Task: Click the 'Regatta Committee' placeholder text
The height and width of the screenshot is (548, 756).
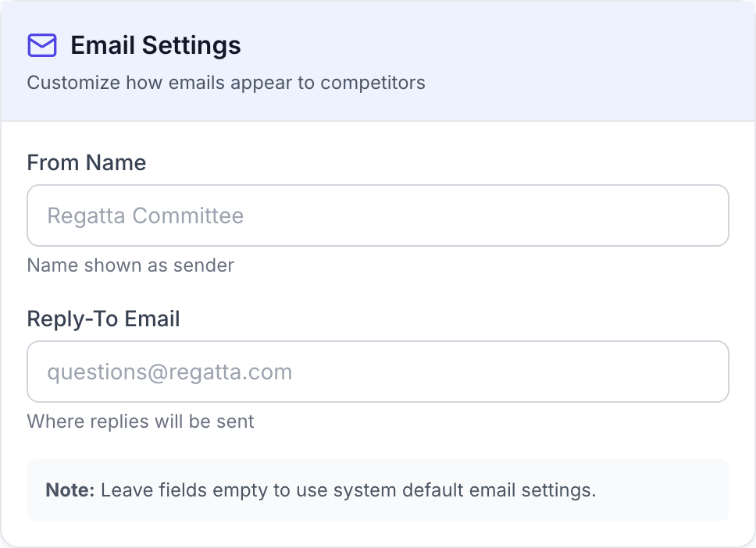Action: [145, 215]
